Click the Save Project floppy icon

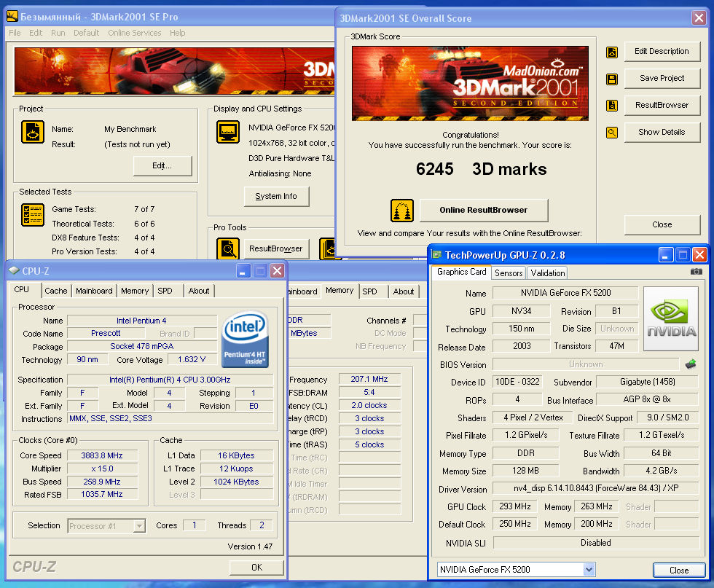611,79
